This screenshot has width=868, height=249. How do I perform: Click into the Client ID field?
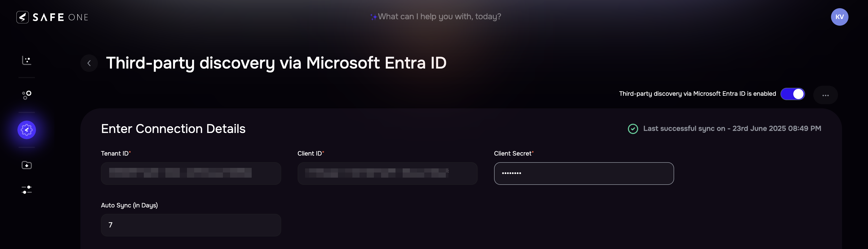click(388, 174)
